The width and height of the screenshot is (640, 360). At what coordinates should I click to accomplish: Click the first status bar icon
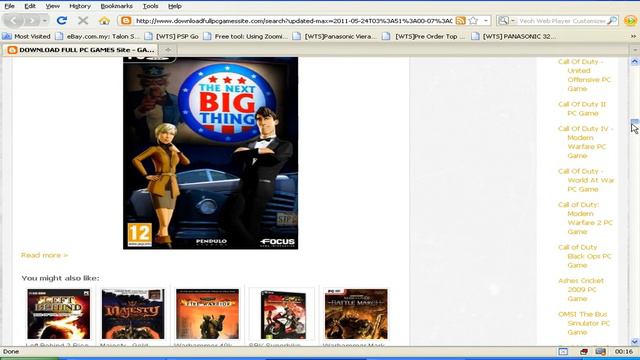click(x=563, y=351)
